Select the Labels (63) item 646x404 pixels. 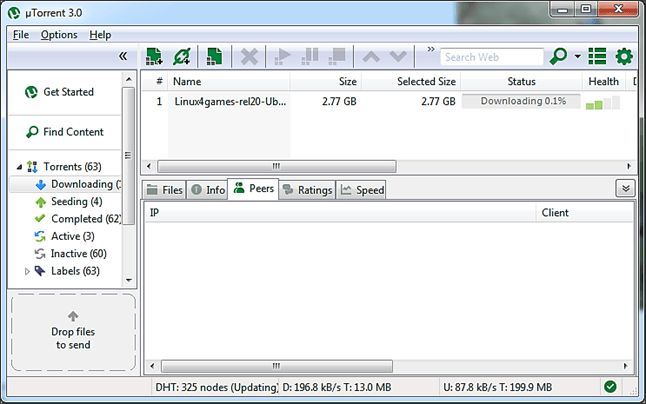[x=67, y=271]
